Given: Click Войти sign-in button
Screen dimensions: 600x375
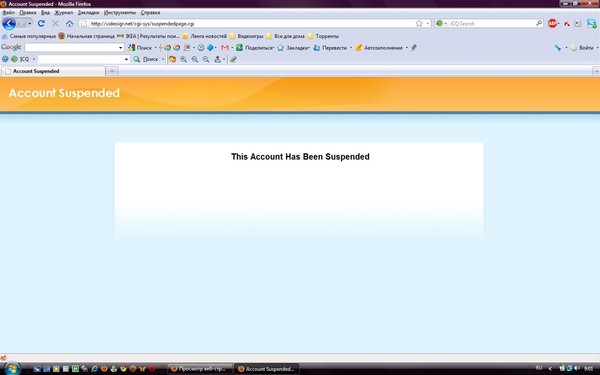Looking at the screenshot, I should click(582, 48).
